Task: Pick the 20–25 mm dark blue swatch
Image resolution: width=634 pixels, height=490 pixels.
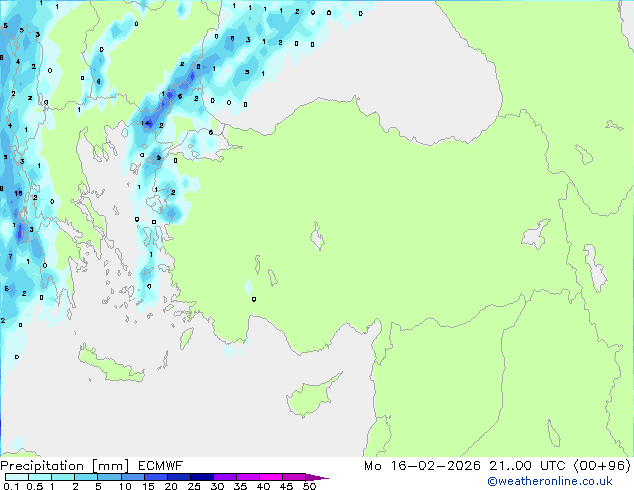Action: pos(178,477)
